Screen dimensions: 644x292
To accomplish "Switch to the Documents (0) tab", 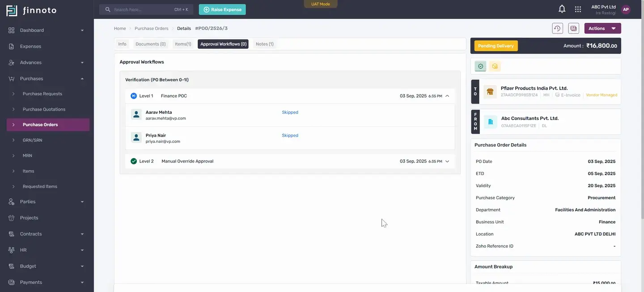I will click(150, 44).
